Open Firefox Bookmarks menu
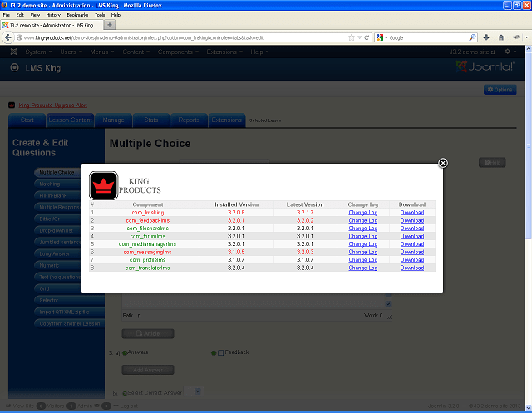Image resolution: width=532 pixels, height=413 pixels. coord(77,15)
